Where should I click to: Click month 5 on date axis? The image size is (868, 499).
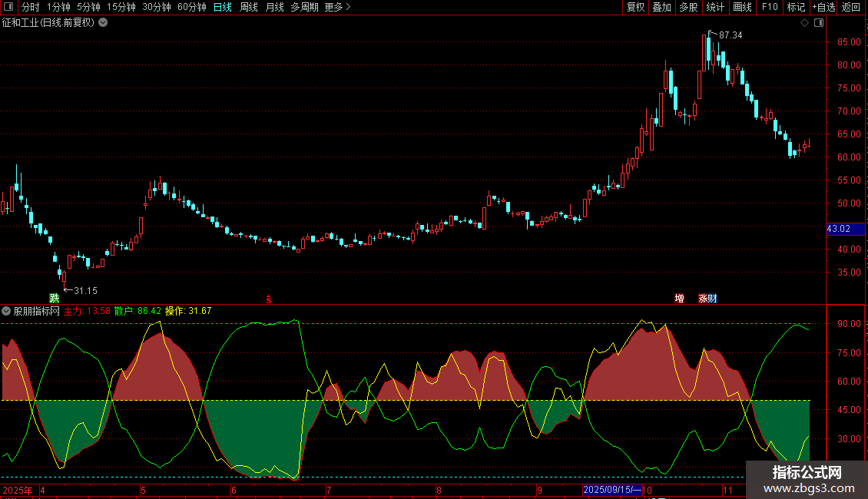click(x=144, y=490)
